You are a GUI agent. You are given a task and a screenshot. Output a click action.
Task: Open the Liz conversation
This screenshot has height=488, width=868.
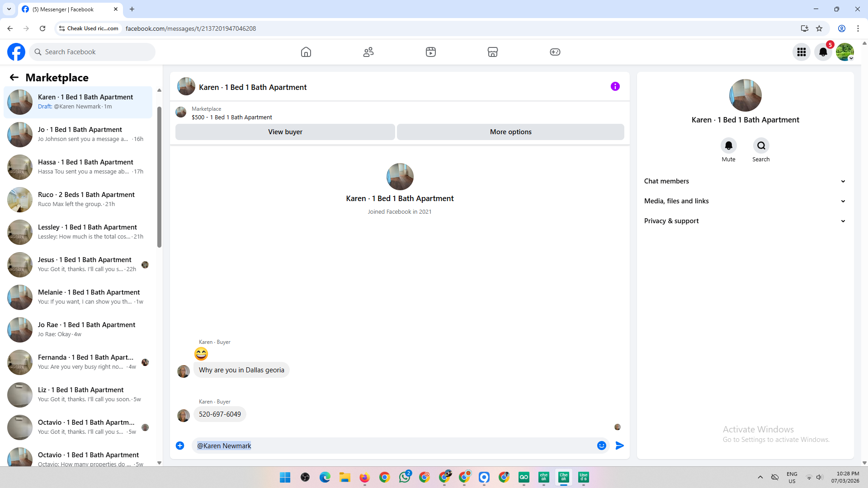click(x=78, y=395)
